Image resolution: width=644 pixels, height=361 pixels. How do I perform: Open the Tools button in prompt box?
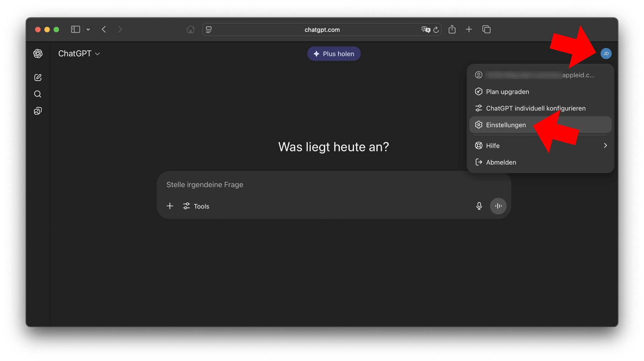196,206
